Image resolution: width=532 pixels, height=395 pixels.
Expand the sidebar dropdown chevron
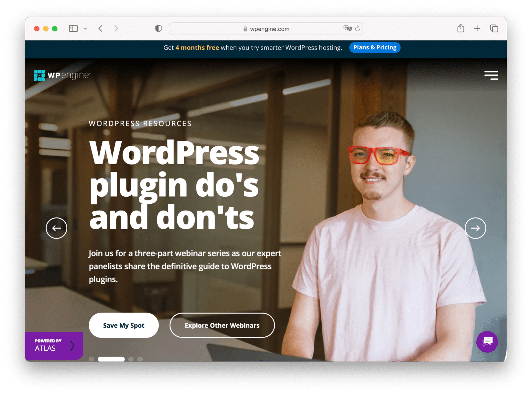[x=85, y=28]
